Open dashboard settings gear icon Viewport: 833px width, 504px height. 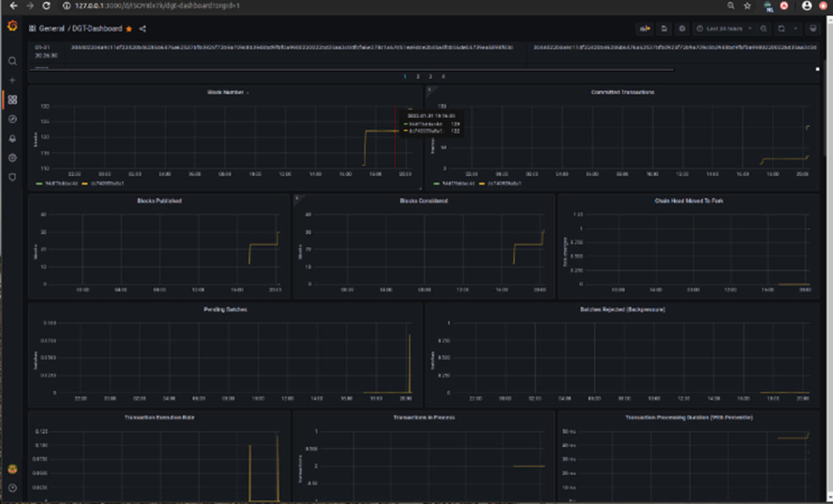pos(683,28)
